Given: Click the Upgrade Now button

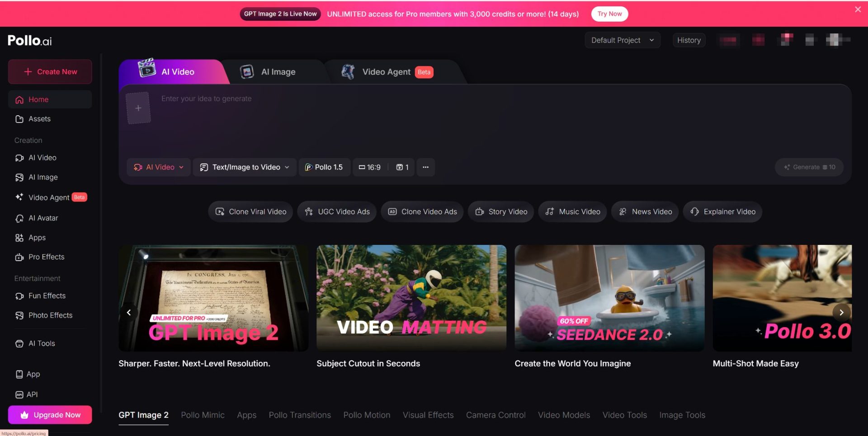Looking at the screenshot, I should pyautogui.click(x=50, y=415).
